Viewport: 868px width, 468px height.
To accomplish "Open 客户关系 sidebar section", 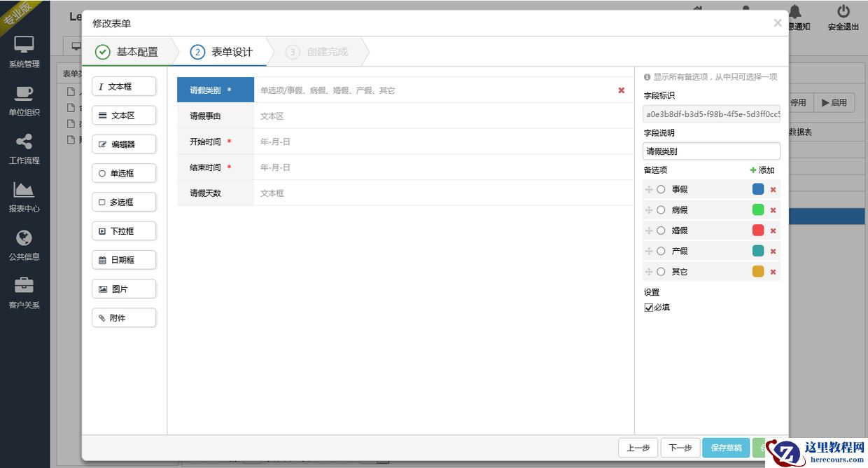I will 24,294.
